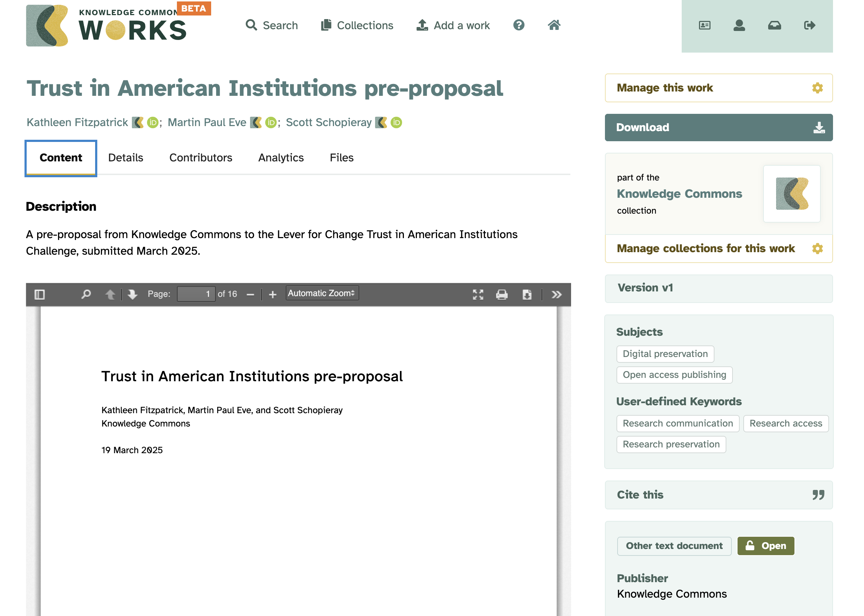This screenshot has width=864, height=616.
Task: Go to the homepage via the house icon
Action: [x=553, y=25]
